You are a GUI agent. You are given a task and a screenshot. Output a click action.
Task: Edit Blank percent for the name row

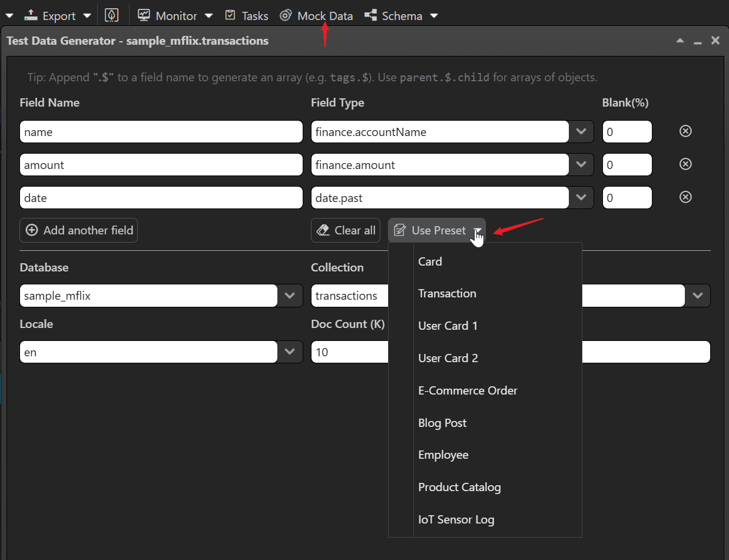tap(627, 132)
